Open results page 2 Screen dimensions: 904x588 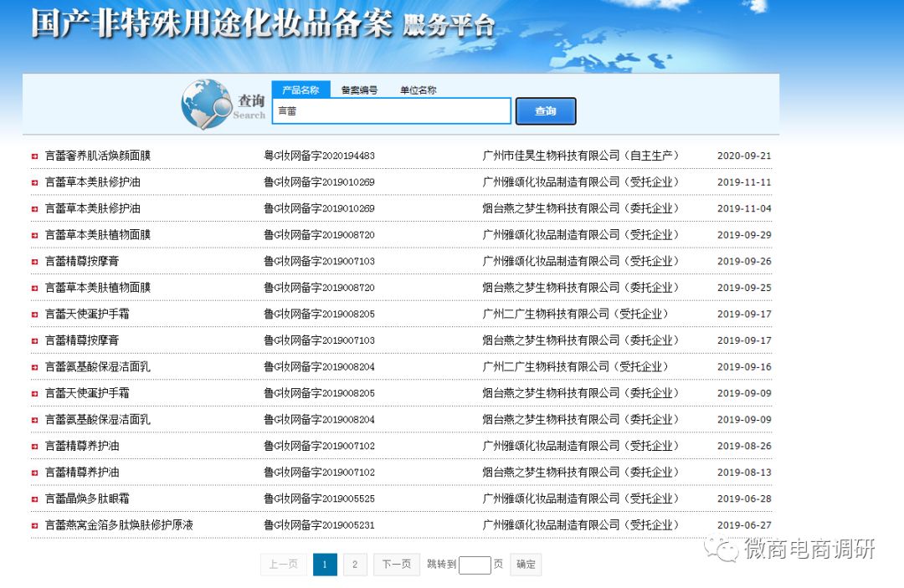355,565
